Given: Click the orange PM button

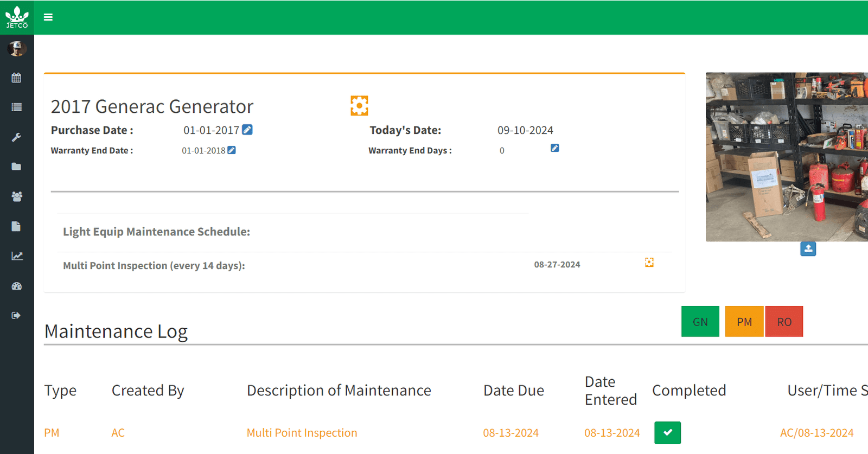Looking at the screenshot, I should pos(744,322).
